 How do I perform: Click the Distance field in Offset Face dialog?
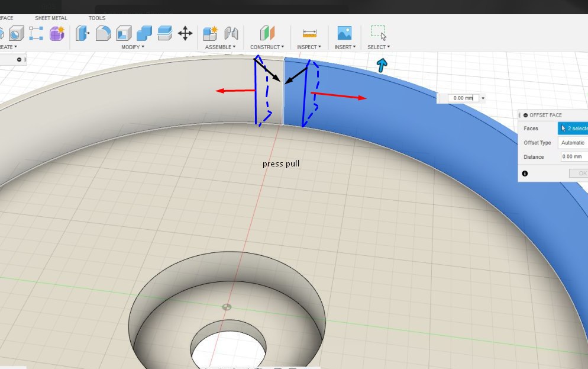point(574,156)
